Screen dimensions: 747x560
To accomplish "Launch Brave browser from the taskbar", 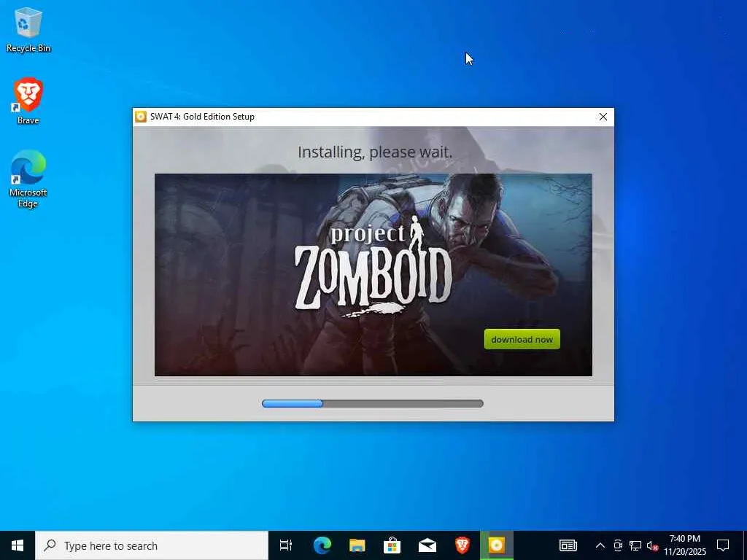I will pos(462,545).
